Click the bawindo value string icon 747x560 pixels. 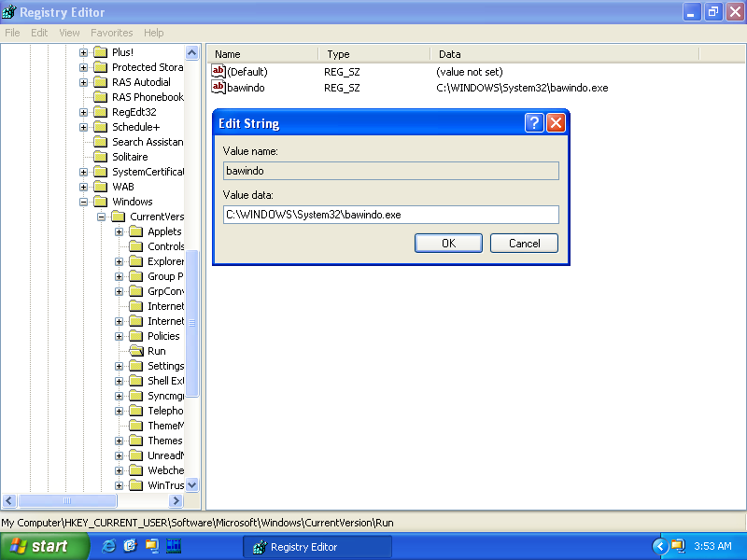coord(218,87)
